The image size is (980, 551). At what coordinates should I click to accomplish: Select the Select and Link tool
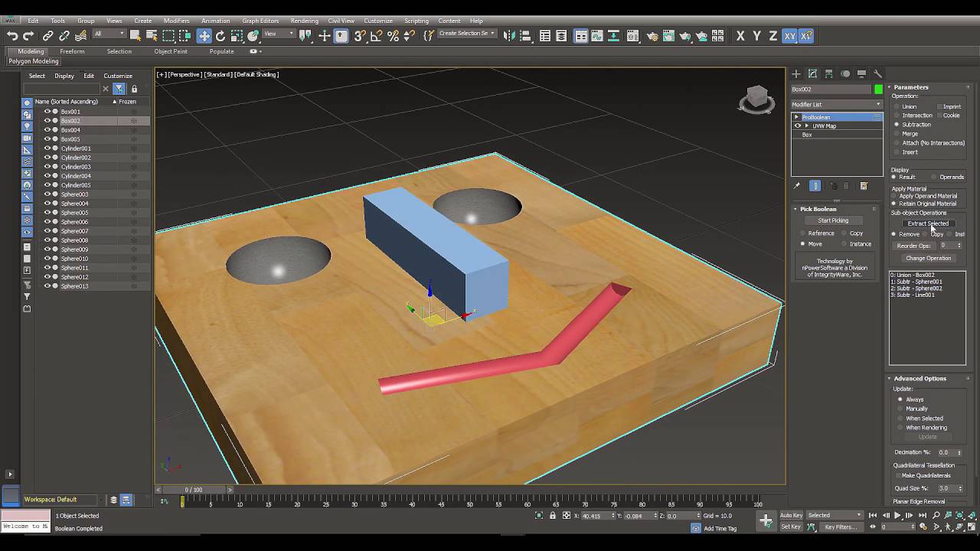[47, 36]
